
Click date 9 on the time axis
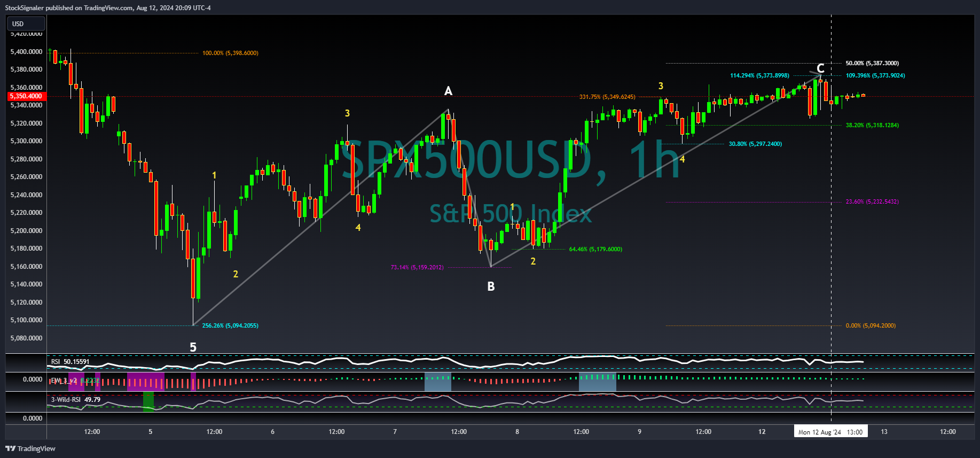coord(640,432)
